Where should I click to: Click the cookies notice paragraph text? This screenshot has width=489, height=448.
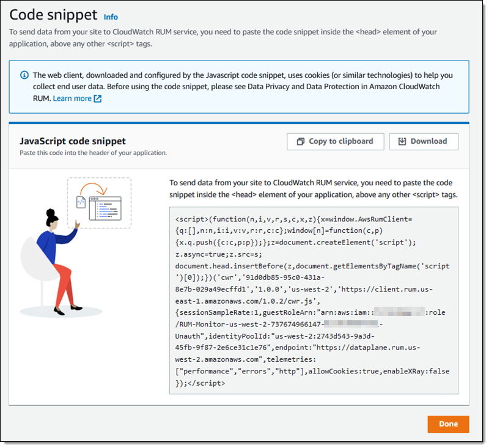(243, 87)
